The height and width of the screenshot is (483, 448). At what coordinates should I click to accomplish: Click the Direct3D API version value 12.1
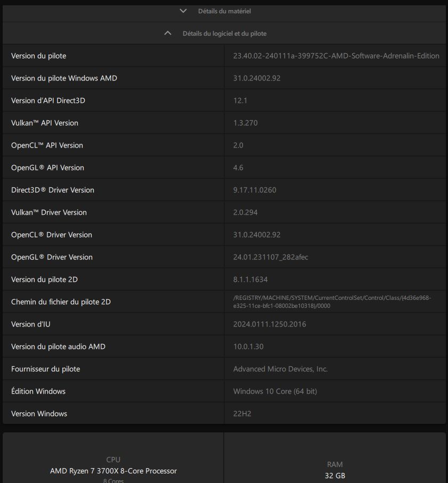tap(240, 101)
